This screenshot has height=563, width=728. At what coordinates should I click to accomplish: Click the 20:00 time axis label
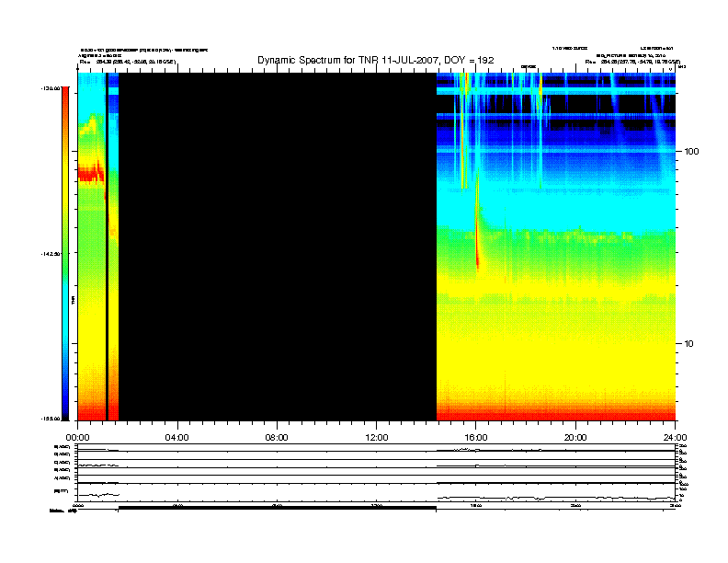[x=575, y=438]
